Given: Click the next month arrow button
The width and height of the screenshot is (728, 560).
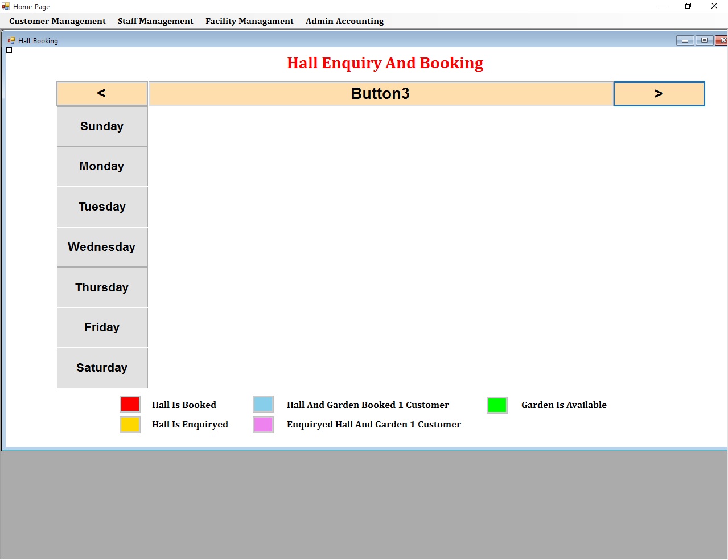Looking at the screenshot, I should (x=659, y=94).
